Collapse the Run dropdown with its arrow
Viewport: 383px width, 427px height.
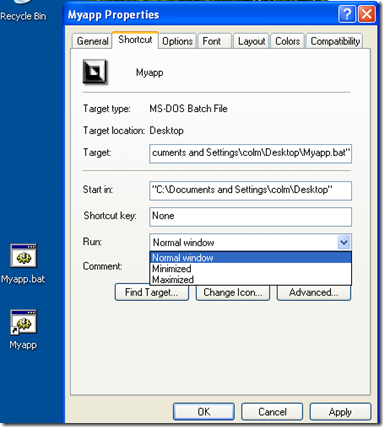[344, 242]
